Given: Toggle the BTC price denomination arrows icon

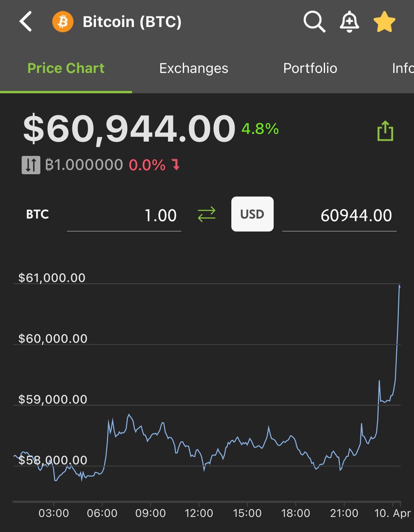Looking at the screenshot, I should [x=31, y=165].
